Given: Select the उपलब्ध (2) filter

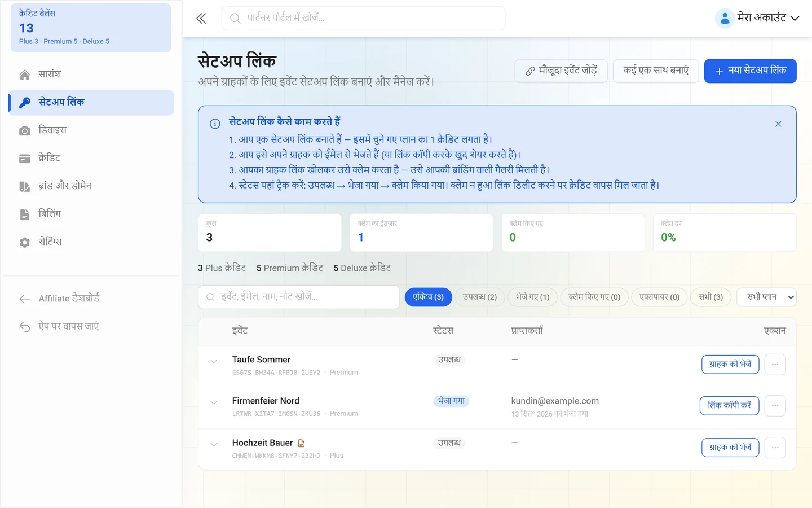Looking at the screenshot, I should tap(480, 297).
